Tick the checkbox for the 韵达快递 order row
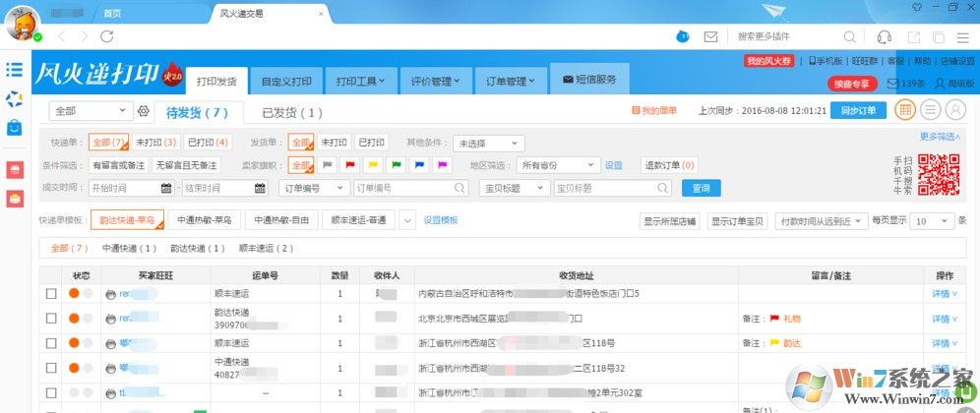Image resolution: width=980 pixels, height=413 pixels. [x=51, y=319]
